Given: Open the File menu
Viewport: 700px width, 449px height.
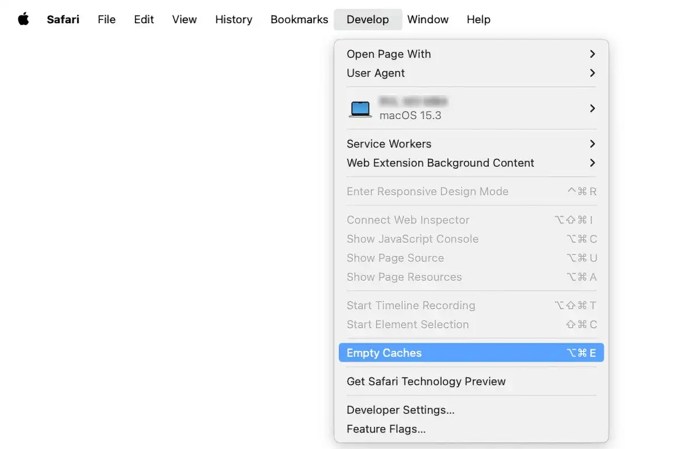Looking at the screenshot, I should [106, 19].
